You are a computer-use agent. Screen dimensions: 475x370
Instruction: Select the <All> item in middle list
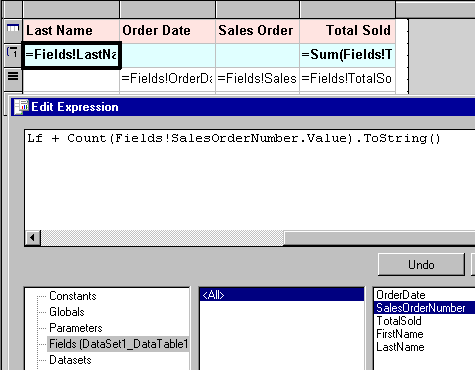point(282,295)
